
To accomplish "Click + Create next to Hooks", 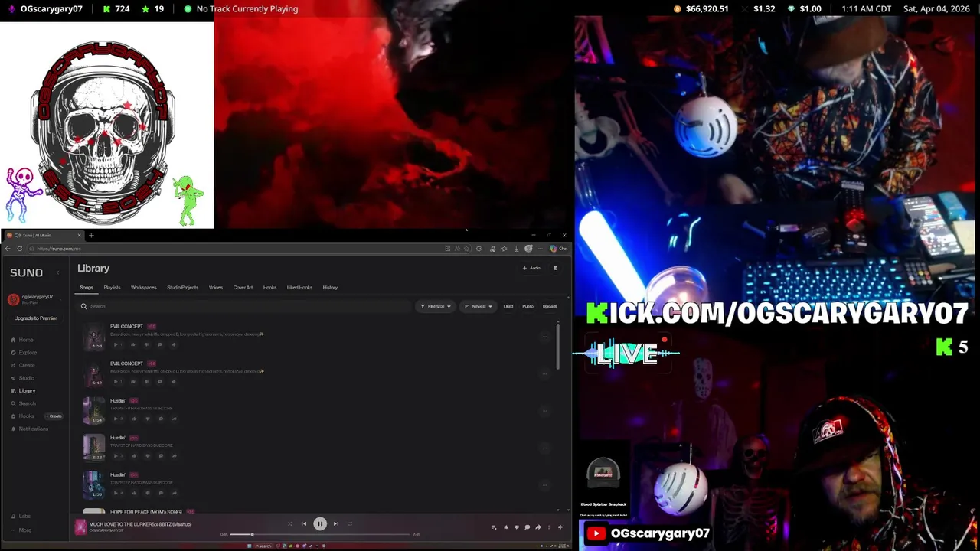I will [54, 416].
